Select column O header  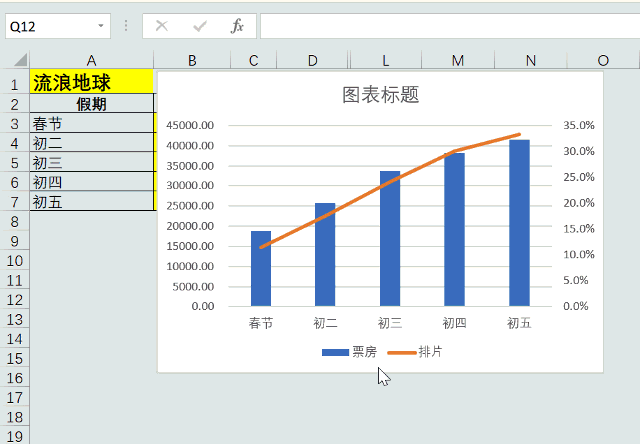coord(603,60)
